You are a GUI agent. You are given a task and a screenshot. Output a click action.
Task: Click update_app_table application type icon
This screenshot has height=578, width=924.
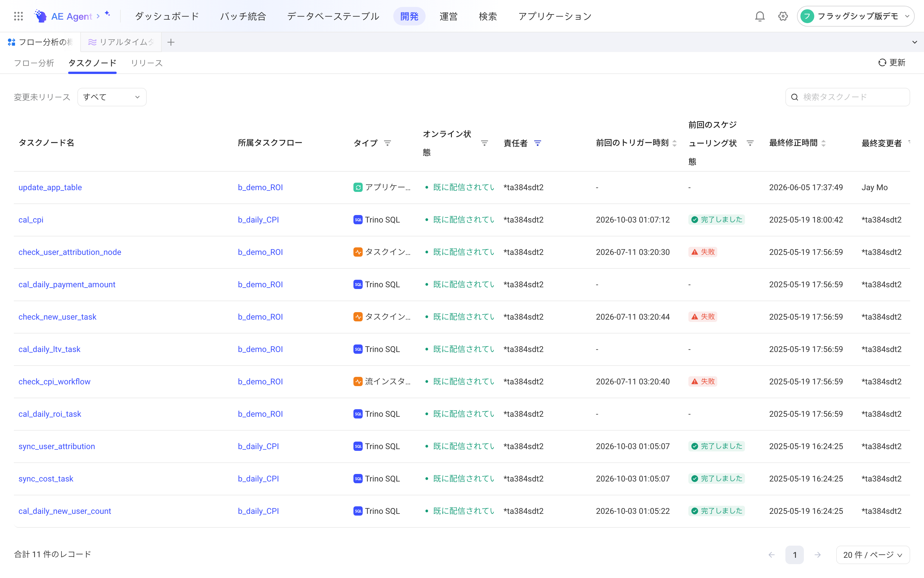click(x=358, y=187)
